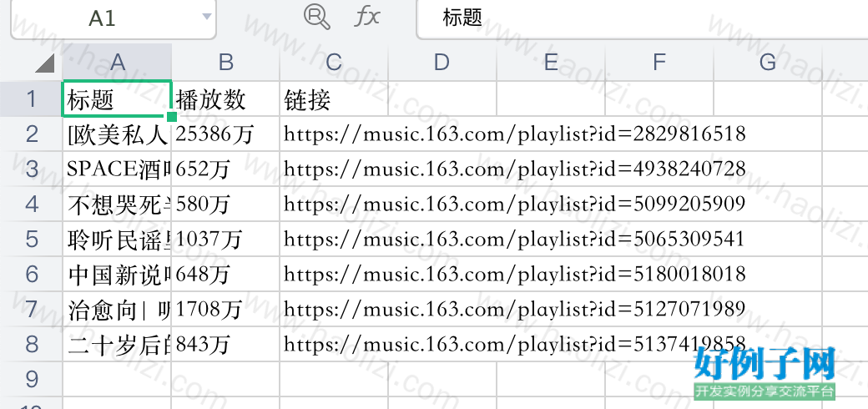The width and height of the screenshot is (868, 409).
Task: Select row 4 header
Action: pyautogui.click(x=31, y=204)
